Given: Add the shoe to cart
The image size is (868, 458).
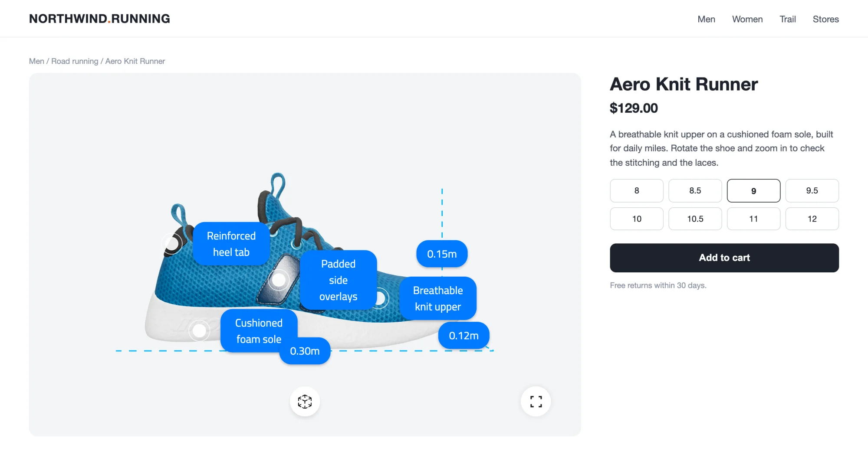Looking at the screenshot, I should [x=724, y=258].
